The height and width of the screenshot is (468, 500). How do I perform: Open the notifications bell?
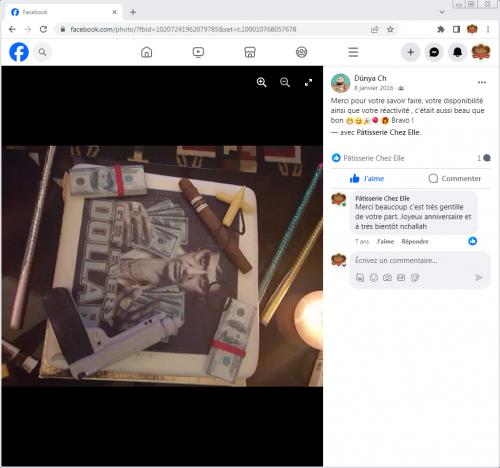(x=457, y=52)
